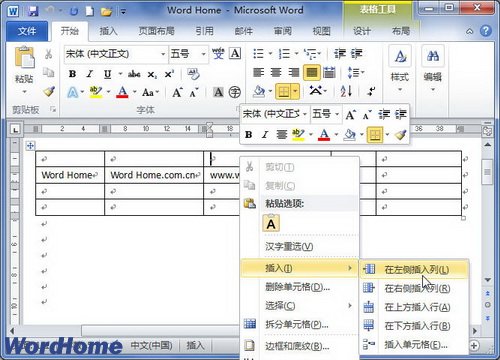Click the Phonetic Guide (wén) icon
The width and height of the screenshot is (500, 360).
(218, 53)
